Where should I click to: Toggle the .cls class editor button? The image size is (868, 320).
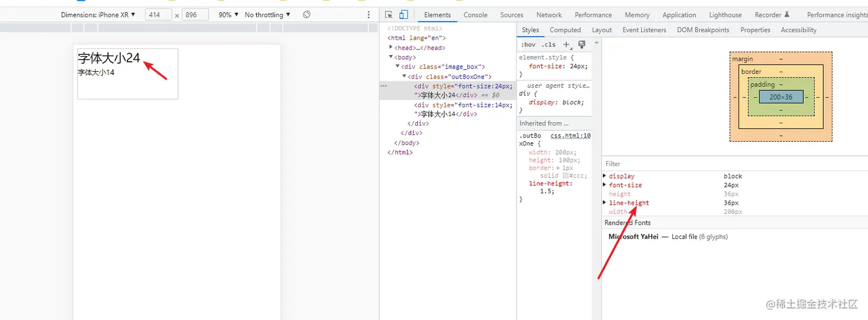(x=549, y=44)
